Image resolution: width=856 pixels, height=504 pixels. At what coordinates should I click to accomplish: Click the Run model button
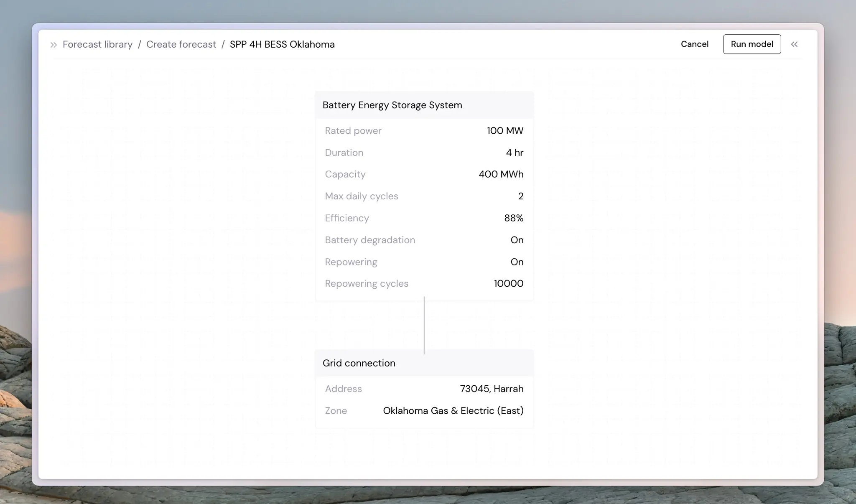[752, 44]
